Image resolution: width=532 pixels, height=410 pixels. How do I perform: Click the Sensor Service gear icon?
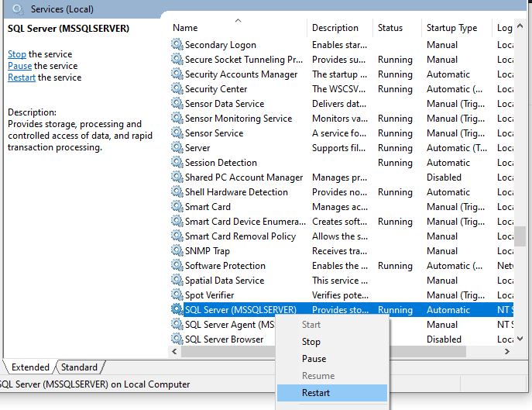pos(177,133)
